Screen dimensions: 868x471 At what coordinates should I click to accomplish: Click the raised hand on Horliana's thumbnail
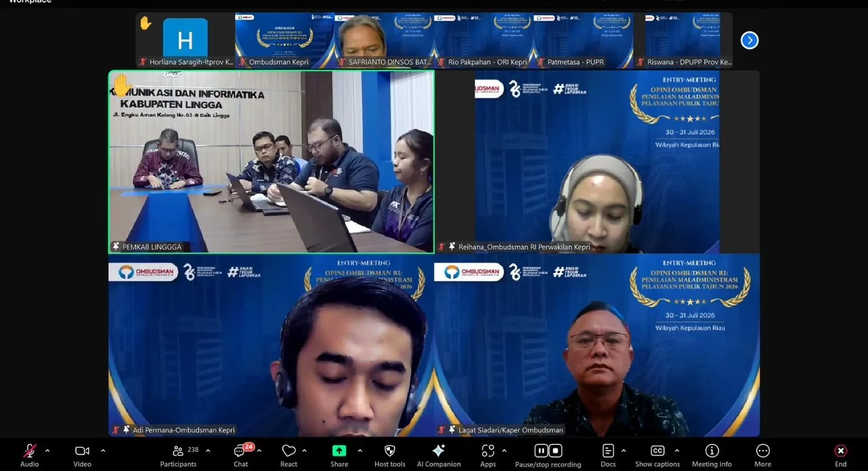coord(145,23)
